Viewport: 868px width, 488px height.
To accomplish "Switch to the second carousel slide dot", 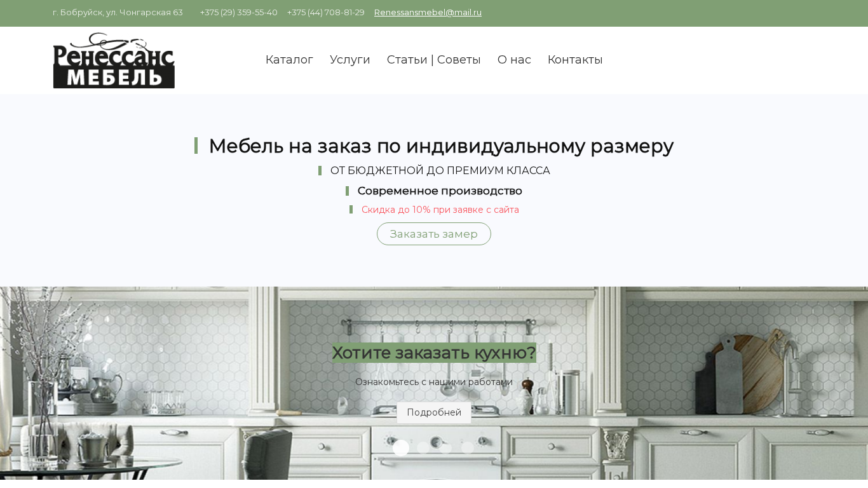I will click(x=423, y=447).
